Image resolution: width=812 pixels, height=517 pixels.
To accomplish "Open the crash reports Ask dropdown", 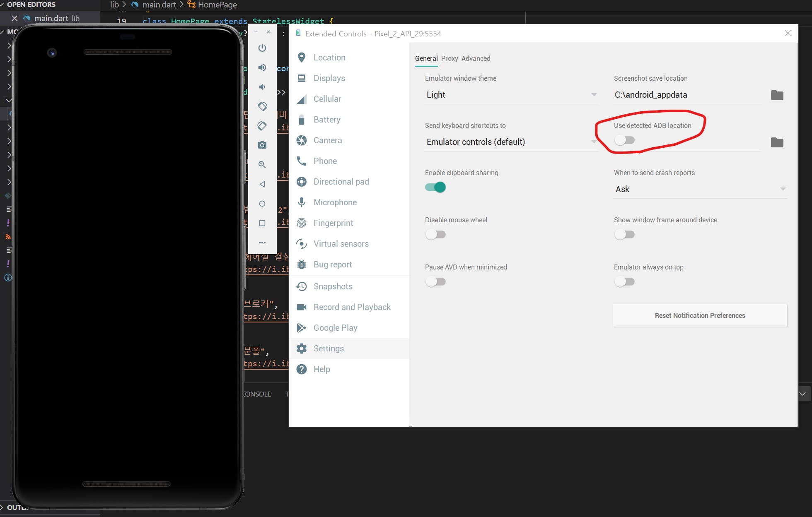I will click(700, 189).
